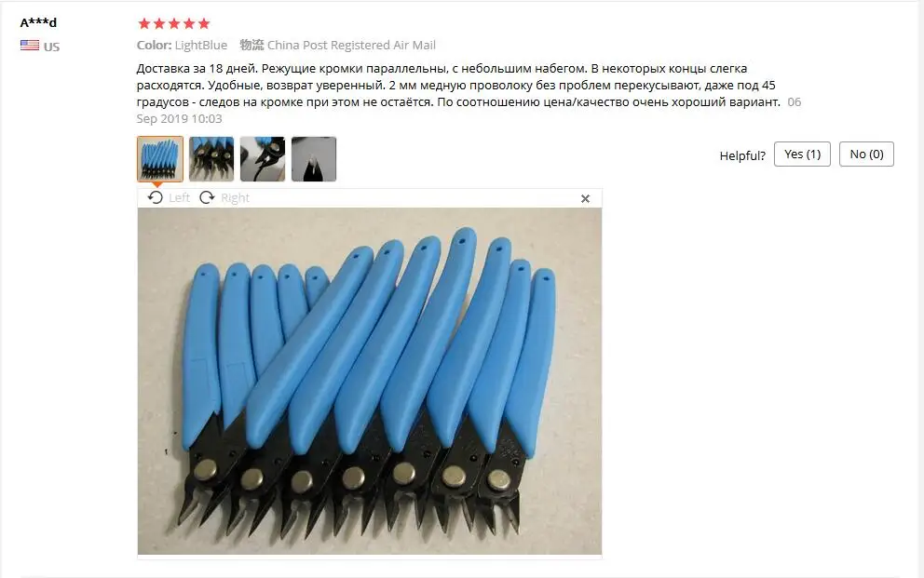924x578 pixels.
Task: Click the US country label
Action: coord(51,47)
